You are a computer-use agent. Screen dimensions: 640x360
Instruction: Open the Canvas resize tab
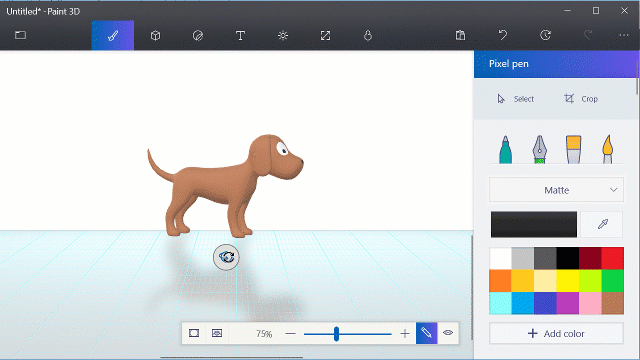click(325, 36)
